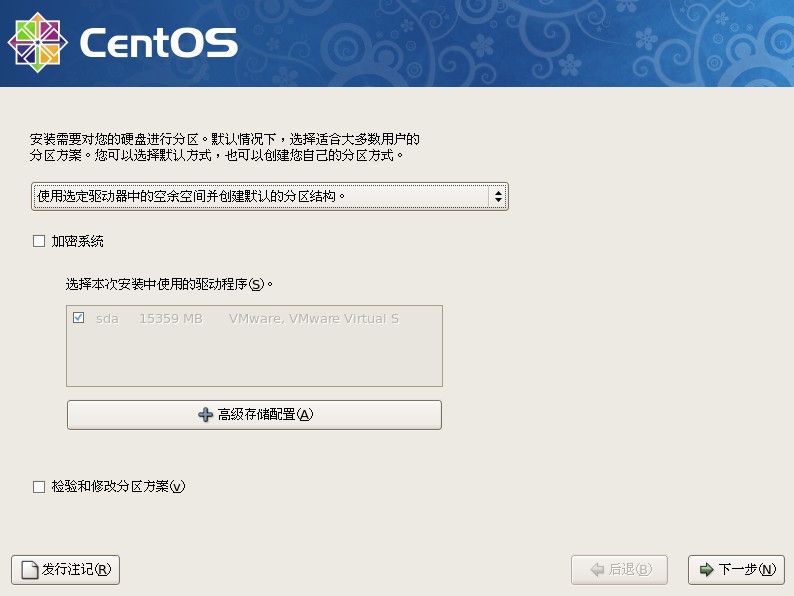
Task: Tick the 检验和修改分区方案 checkbox
Action: click(x=39, y=487)
